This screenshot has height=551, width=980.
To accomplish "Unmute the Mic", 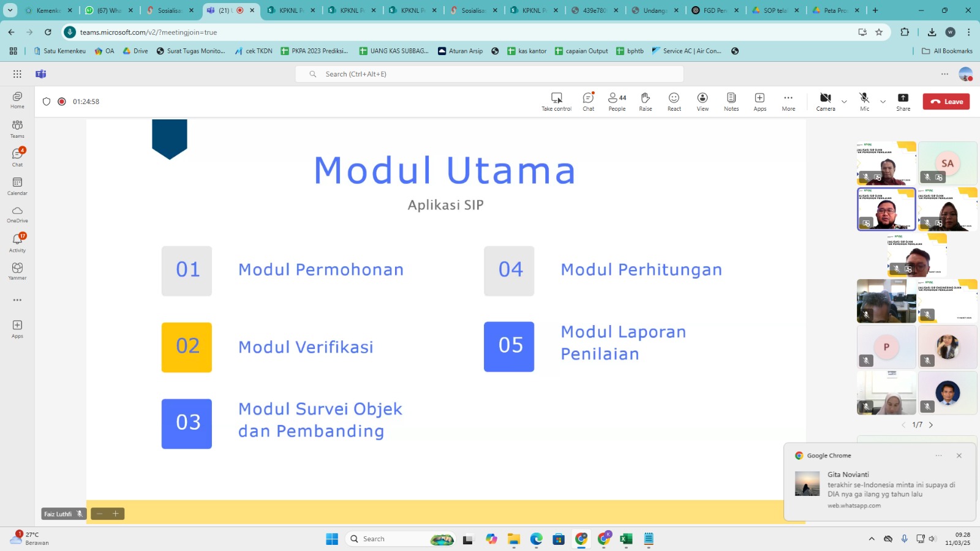I will click(x=864, y=101).
